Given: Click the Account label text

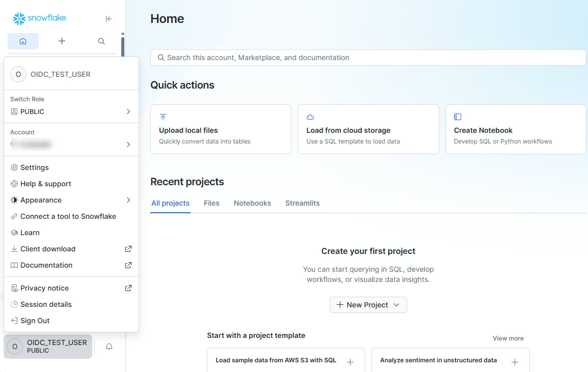Looking at the screenshot, I should [x=22, y=132].
